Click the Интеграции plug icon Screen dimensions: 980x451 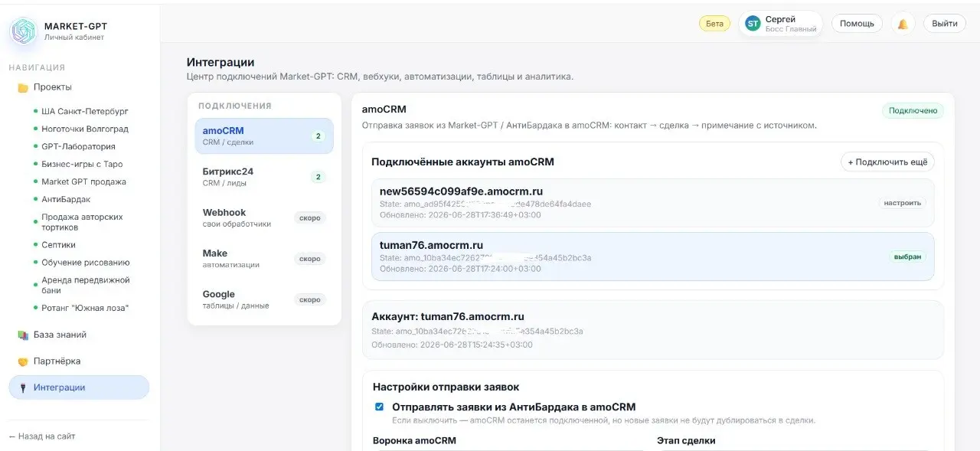click(23, 388)
